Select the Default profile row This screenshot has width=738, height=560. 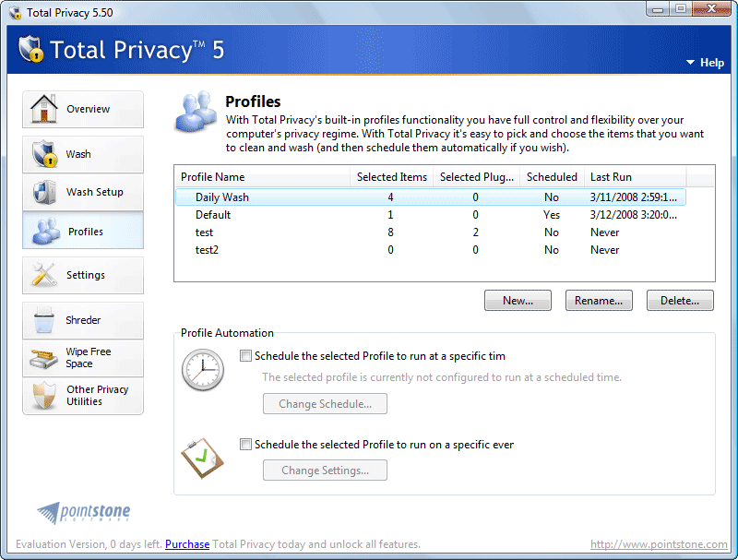[x=431, y=215]
